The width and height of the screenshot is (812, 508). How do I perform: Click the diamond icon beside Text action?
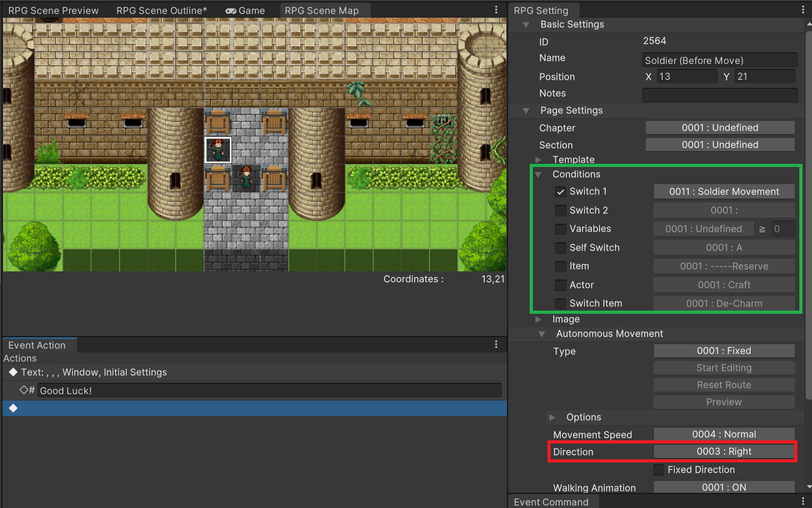pyautogui.click(x=13, y=372)
